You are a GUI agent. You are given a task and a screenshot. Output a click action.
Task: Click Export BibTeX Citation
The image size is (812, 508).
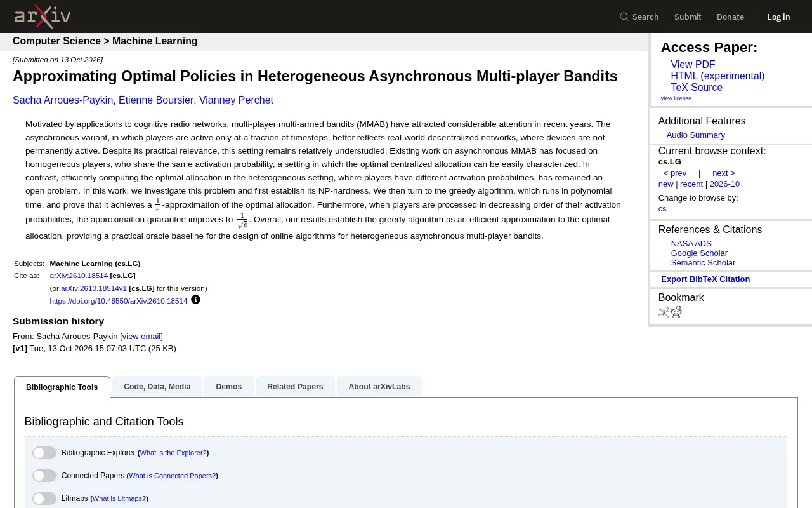coord(705,279)
